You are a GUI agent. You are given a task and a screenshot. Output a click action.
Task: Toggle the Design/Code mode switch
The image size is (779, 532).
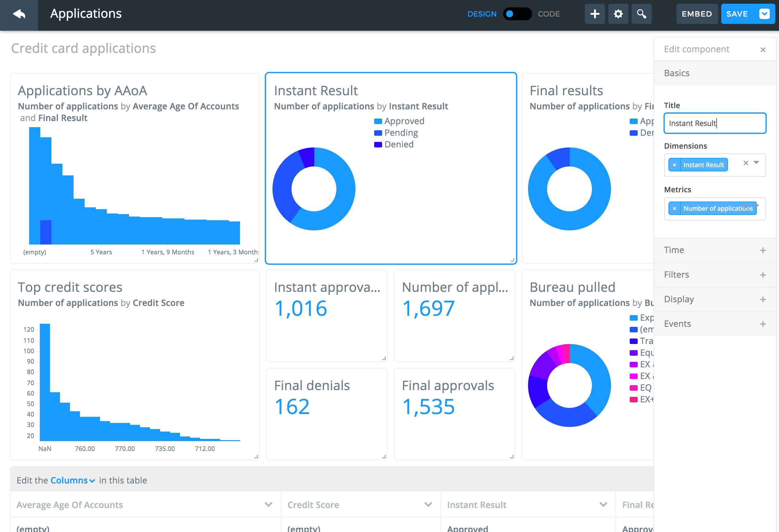[x=517, y=14]
